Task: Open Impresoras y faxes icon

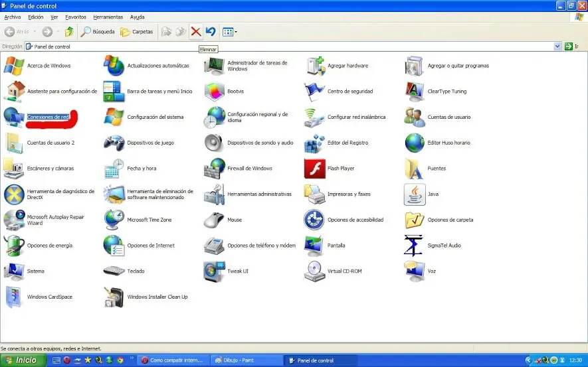Action: pos(314,194)
